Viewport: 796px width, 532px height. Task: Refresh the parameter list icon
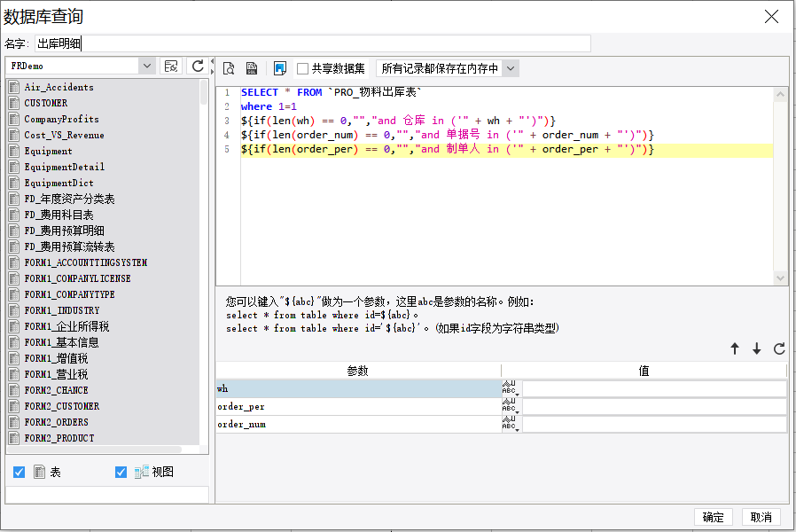coord(779,348)
